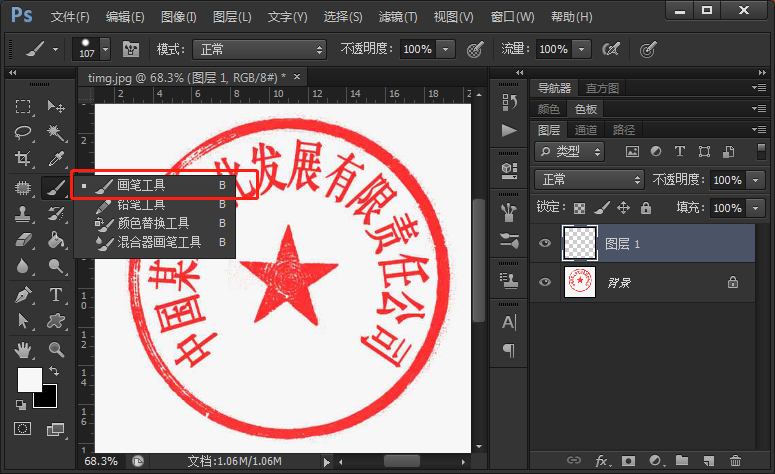This screenshot has width=775, height=474.
Task: Select the Magic Wand tool
Action: pyautogui.click(x=56, y=132)
